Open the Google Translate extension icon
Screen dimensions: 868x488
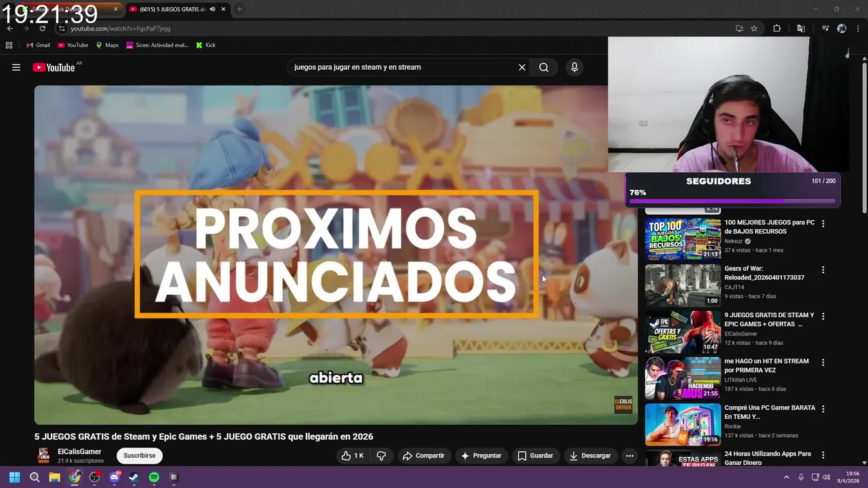[x=801, y=28]
